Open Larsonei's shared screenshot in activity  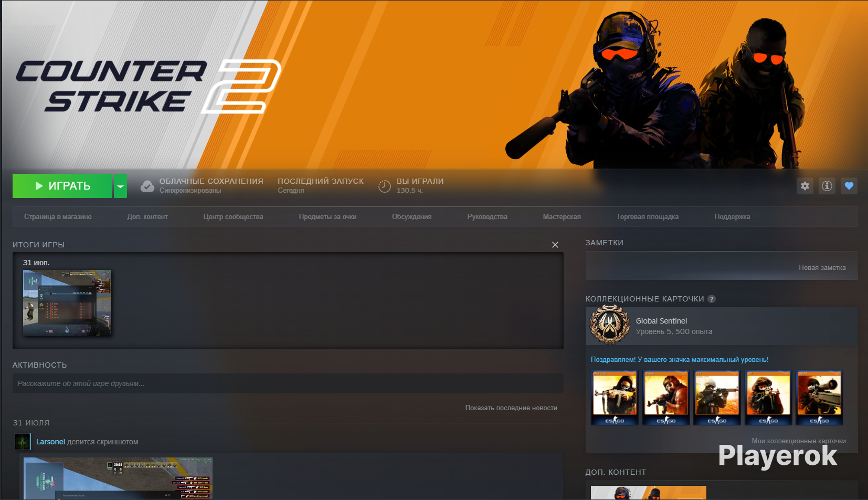pyautogui.click(x=118, y=478)
